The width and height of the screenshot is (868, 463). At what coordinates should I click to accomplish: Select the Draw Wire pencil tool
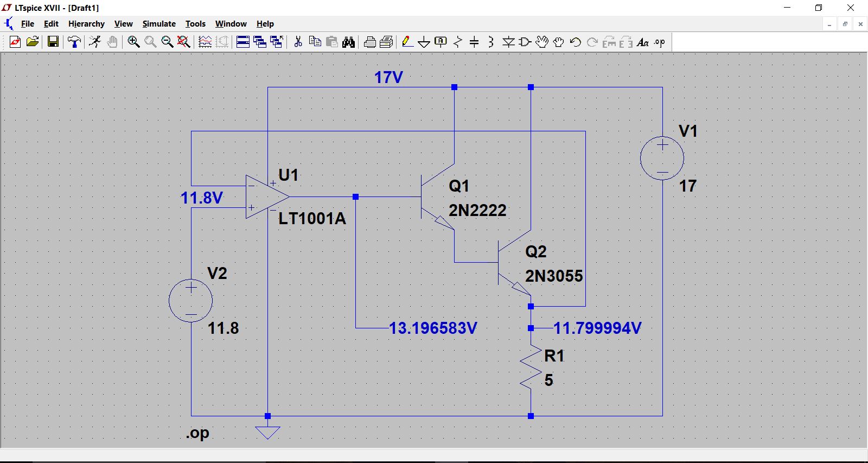point(407,42)
